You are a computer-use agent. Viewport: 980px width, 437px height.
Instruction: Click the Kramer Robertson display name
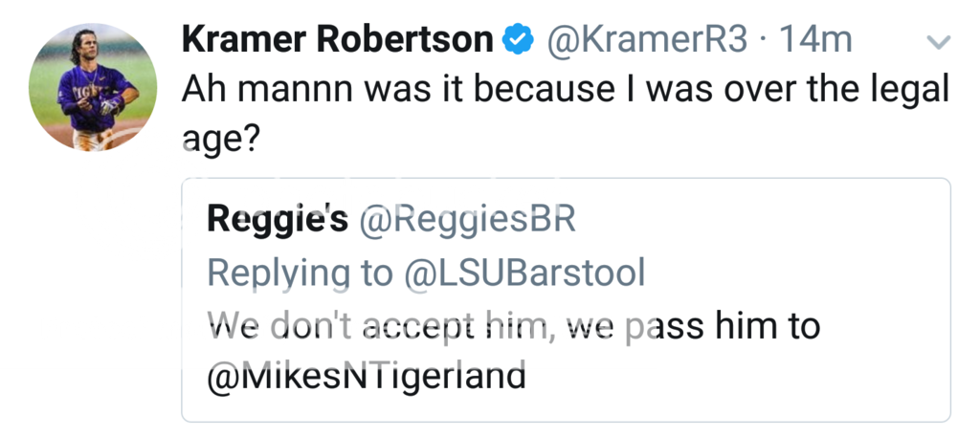[337, 39]
